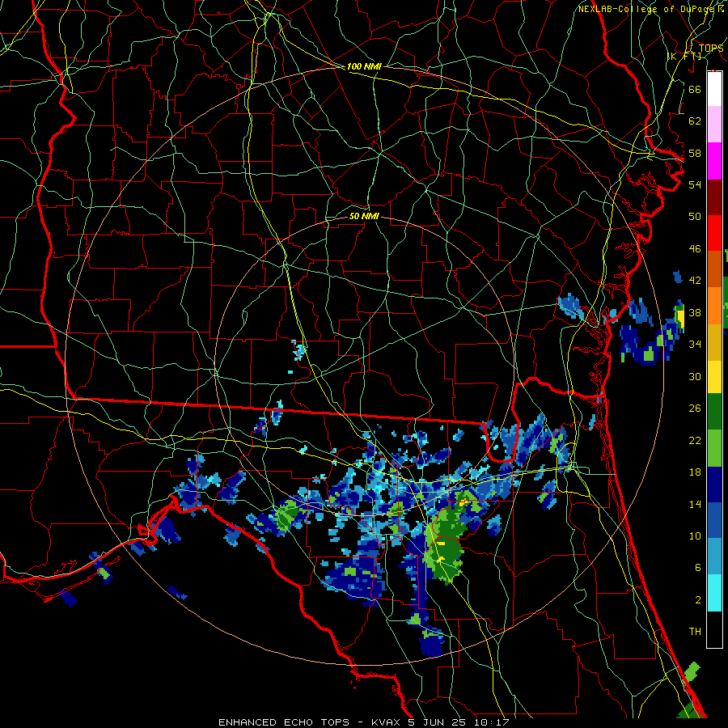Click the KVAX station identifier in caption
Viewport: 728px width, 728px height.
387,722
